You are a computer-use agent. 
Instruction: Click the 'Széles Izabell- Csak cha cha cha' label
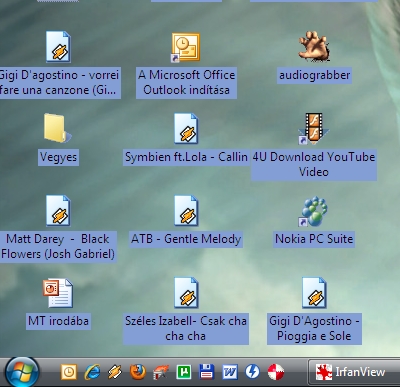(x=186, y=329)
